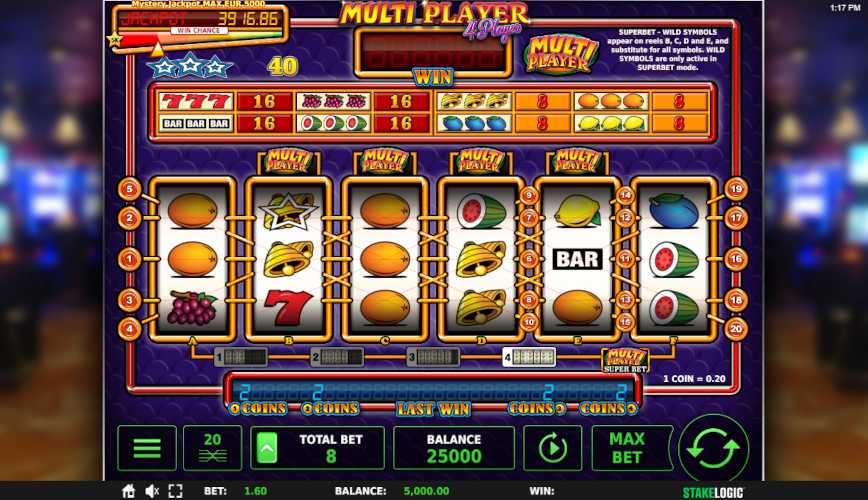This screenshot has width=868, height=500.
Task: Open the 20 paylines selector
Action: [213, 448]
